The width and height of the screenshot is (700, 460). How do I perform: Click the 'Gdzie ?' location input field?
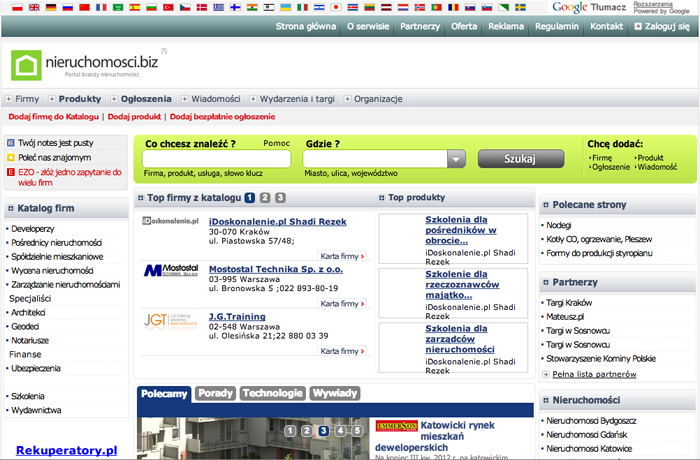[x=375, y=159]
